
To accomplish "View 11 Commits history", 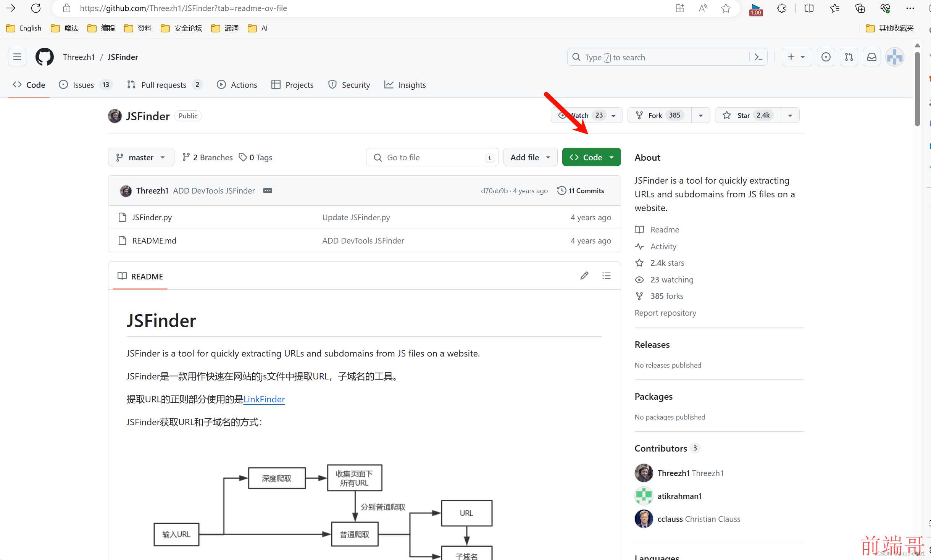I will (581, 190).
